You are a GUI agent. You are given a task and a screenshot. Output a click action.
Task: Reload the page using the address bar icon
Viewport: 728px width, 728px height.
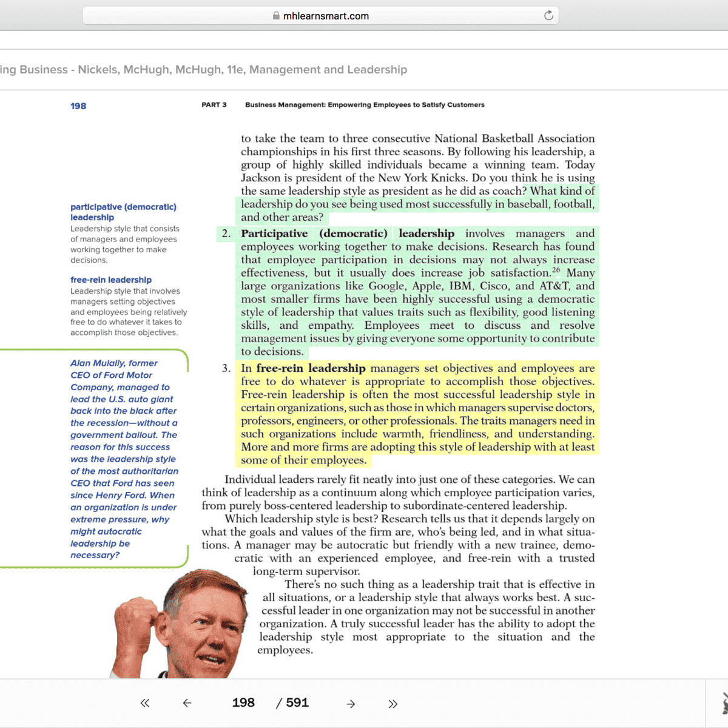click(x=548, y=16)
